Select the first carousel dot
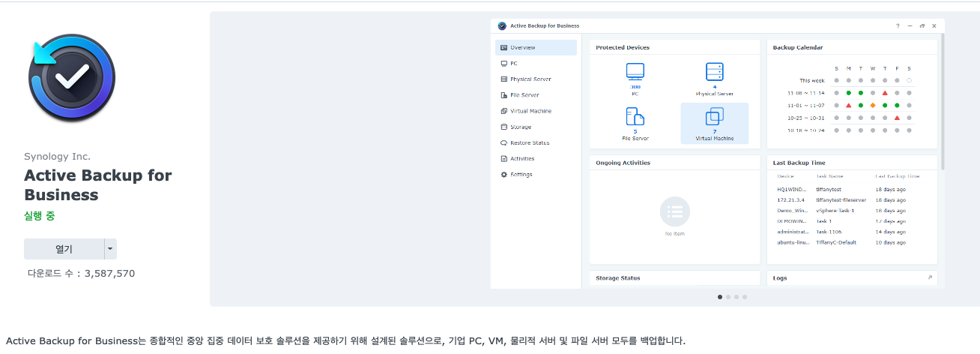 [720, 297]
